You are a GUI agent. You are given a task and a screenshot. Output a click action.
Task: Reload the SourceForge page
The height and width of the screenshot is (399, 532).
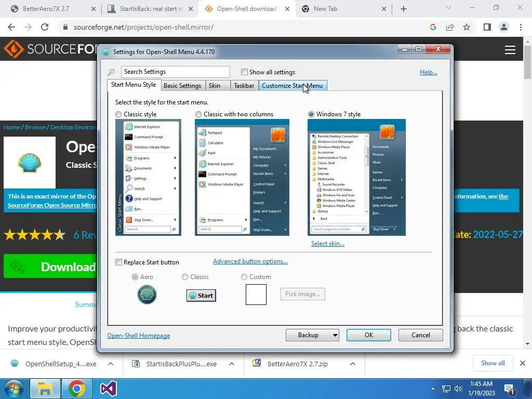45,27
